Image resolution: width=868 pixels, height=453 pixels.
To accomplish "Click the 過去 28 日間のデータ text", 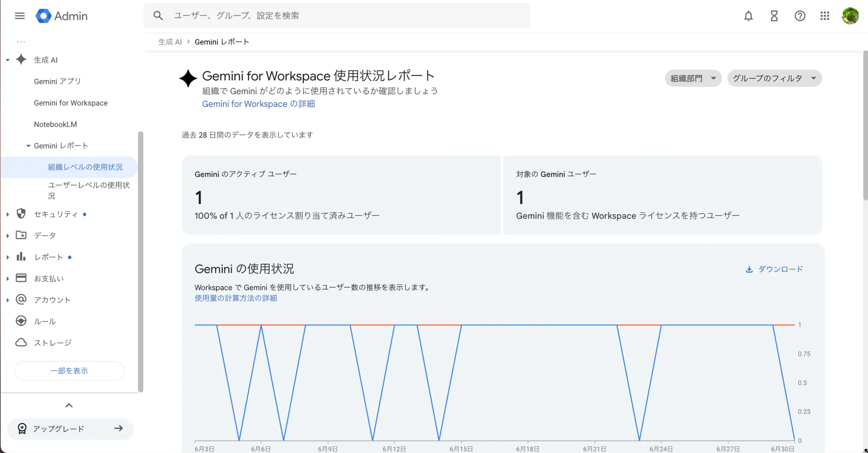I will click(248, 135).
